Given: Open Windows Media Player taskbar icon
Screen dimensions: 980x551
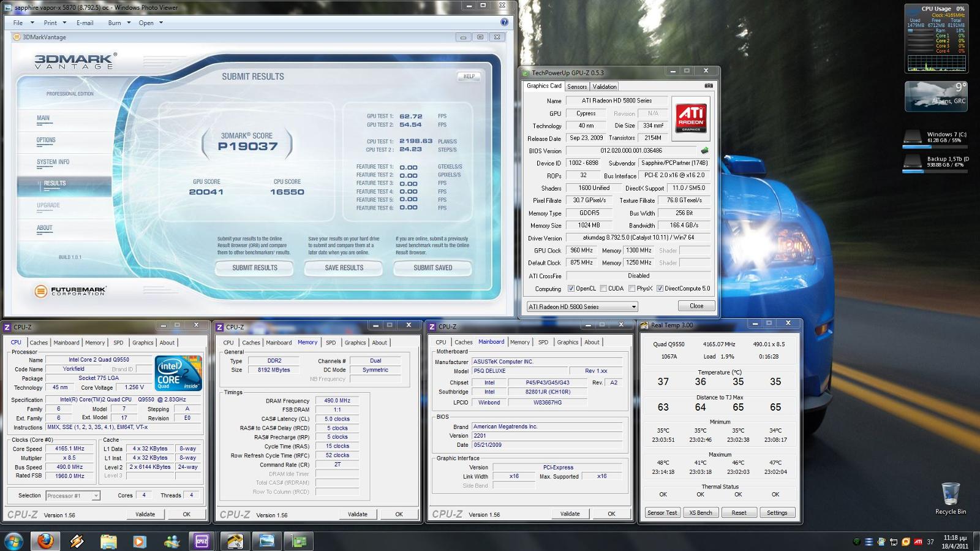Looking at the screenshot, I should (x=140, y=541).
